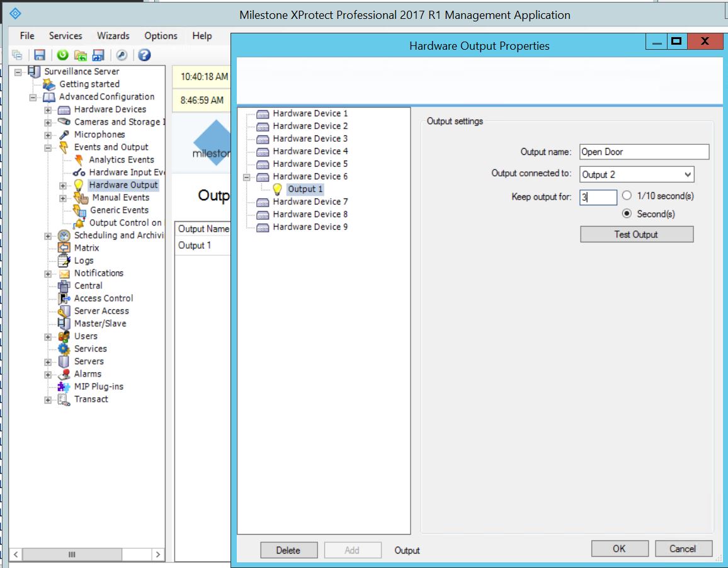Click the Keep output for field

(598, 197)
